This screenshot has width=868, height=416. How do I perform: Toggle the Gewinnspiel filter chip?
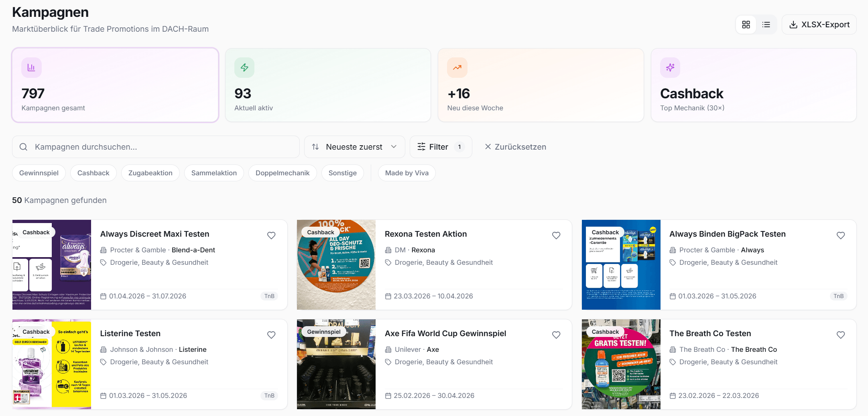coord(39,173)
